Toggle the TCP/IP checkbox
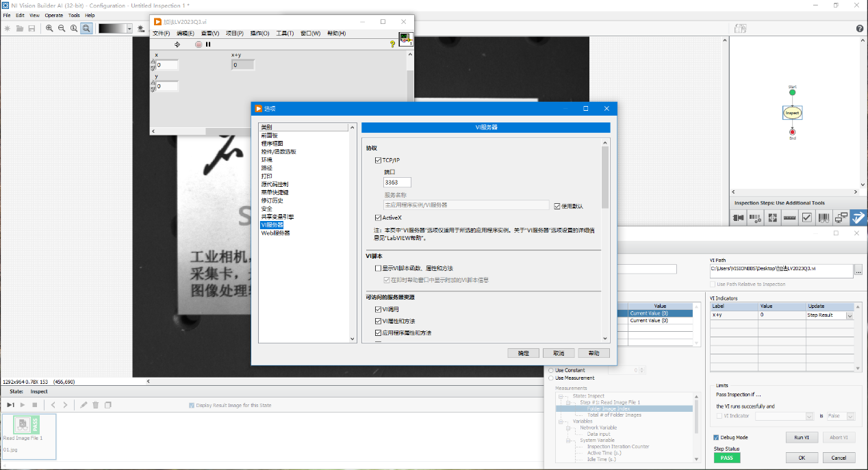This screenshot has height=470, width=868. coord(378,160)
